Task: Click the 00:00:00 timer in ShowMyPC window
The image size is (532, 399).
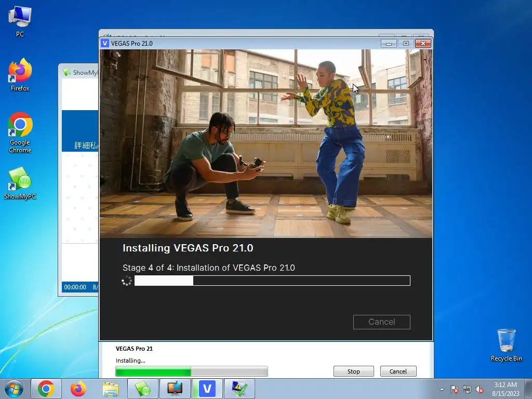Action: (75, 287)
